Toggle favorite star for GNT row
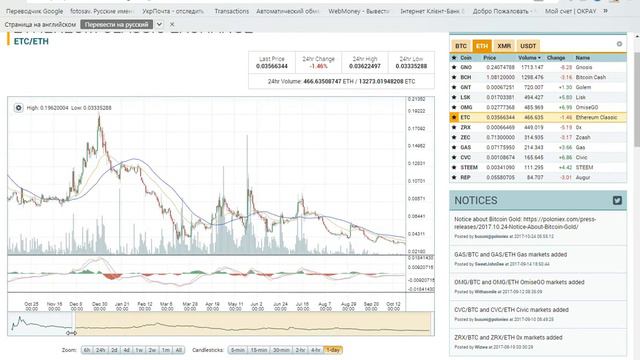Screen dimensions: 640x360 tap(454, 87)
